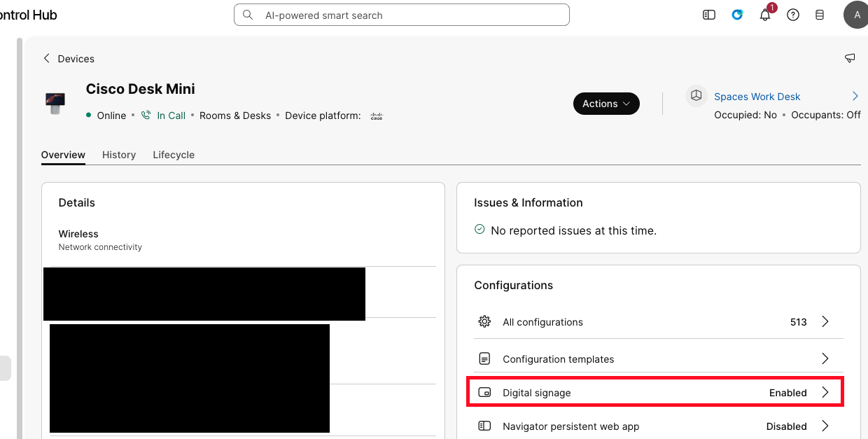This screenshot has height=439, width=868.
Task: Click the Enabled status for Digital signage
Action: (788, 393)
